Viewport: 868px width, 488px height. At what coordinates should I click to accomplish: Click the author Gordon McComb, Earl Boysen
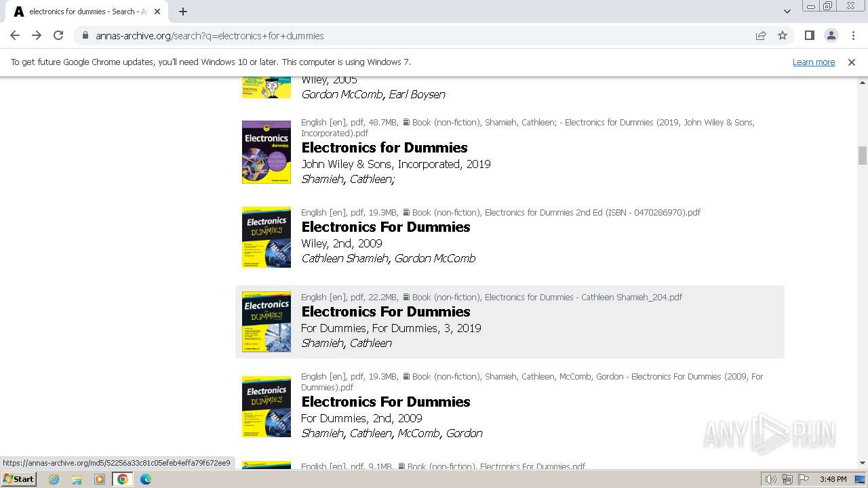pyautogui.click(x=374, y=94)
